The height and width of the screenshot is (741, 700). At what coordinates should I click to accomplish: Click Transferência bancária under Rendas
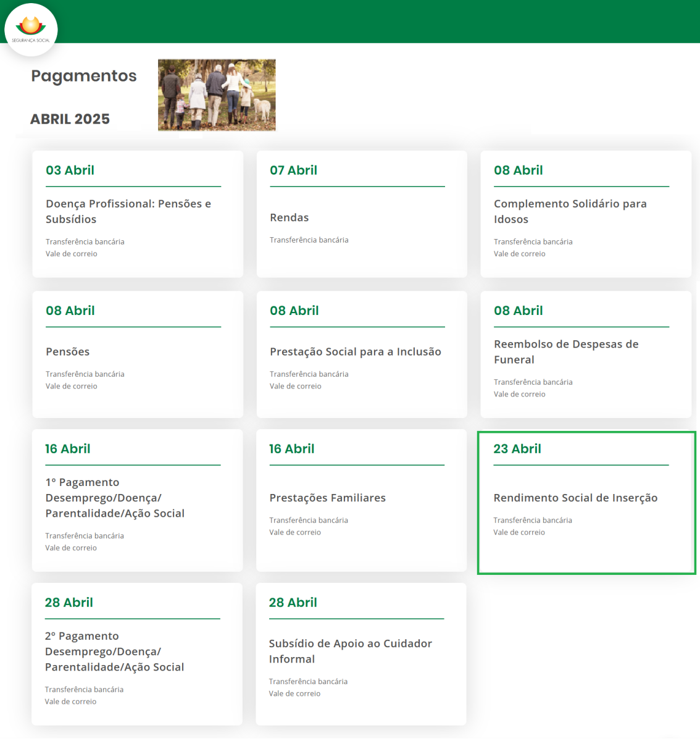click(x=309, y=240)
